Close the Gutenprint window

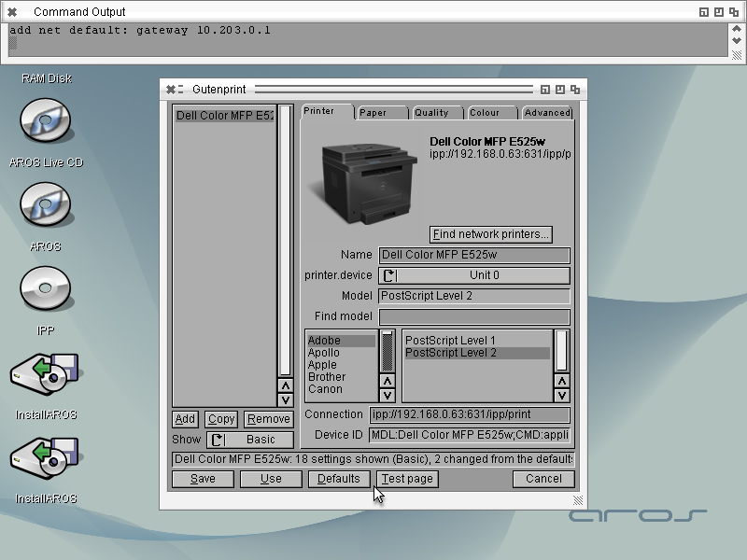point(171,90)
